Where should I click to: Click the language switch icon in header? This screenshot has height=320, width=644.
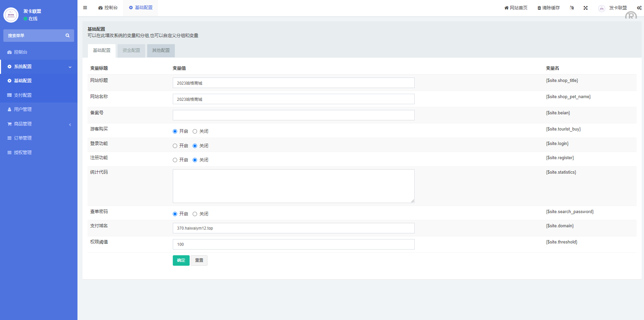[572, 8]
